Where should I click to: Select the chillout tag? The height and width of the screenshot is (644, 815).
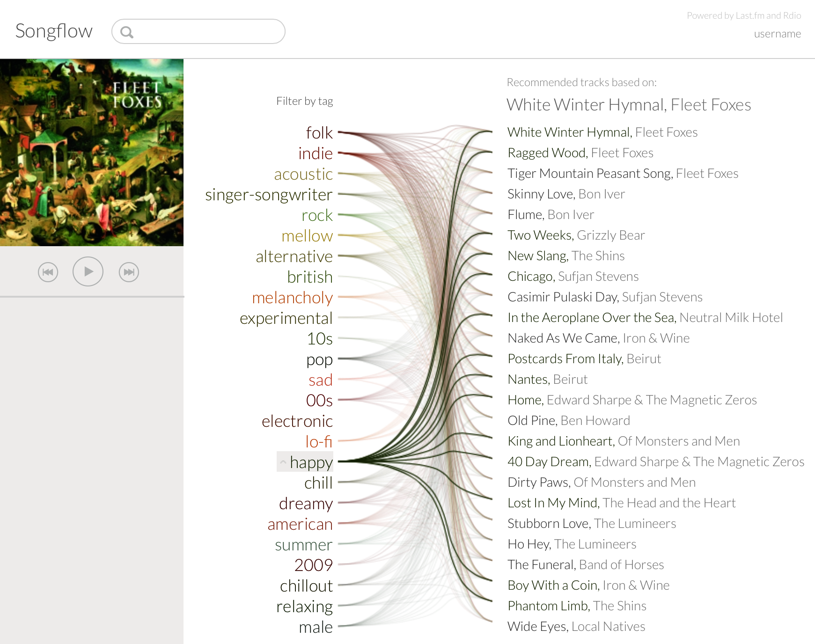click(x=306, y=586)
